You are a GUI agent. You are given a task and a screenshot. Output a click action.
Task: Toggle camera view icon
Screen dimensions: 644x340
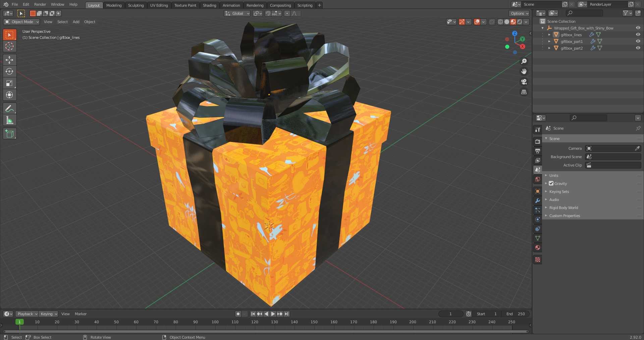coord(524,82)
